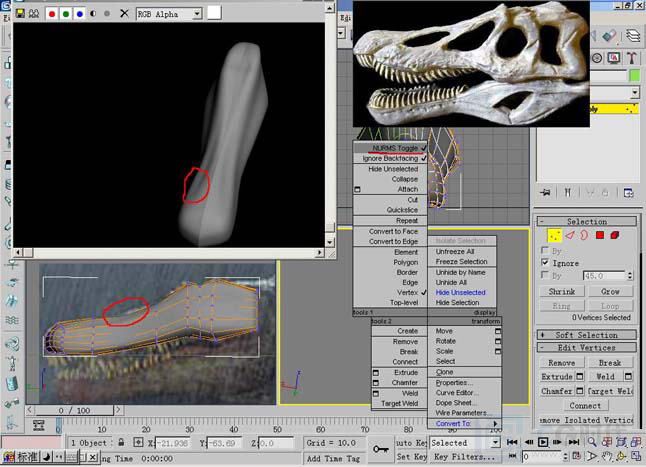
Task: Click next frame arrow on time slider
Action: click(118, 410)
